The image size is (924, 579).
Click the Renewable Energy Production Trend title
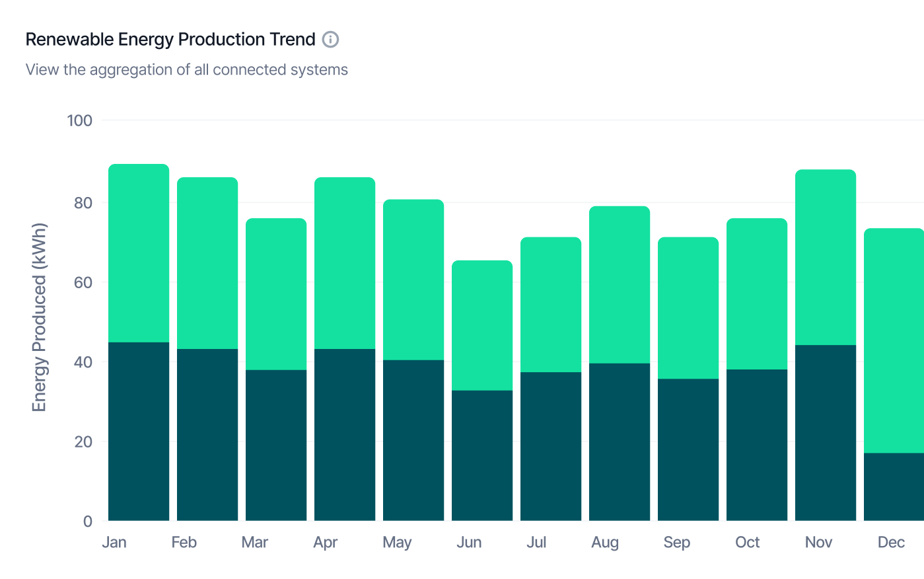[170, 40]
